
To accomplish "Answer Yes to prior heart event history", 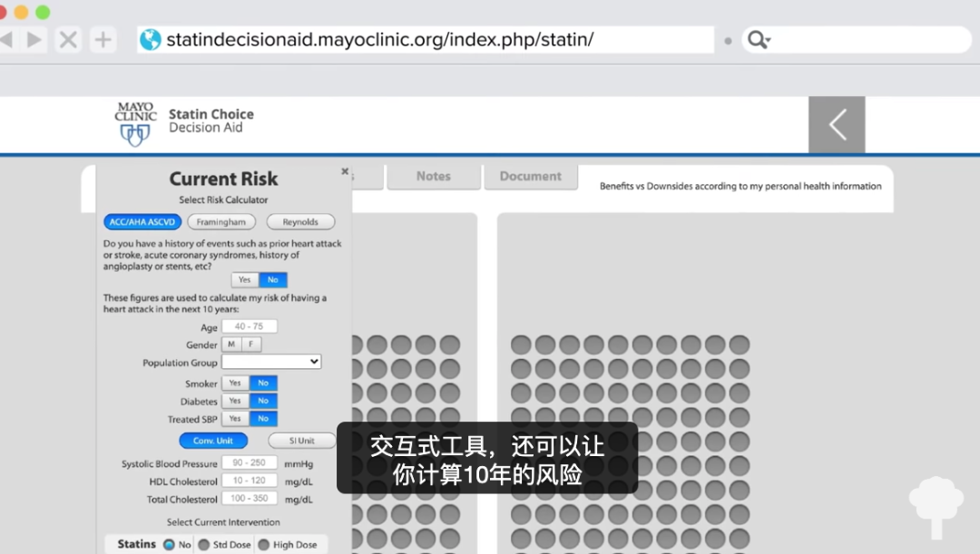I will coord(244,280).
